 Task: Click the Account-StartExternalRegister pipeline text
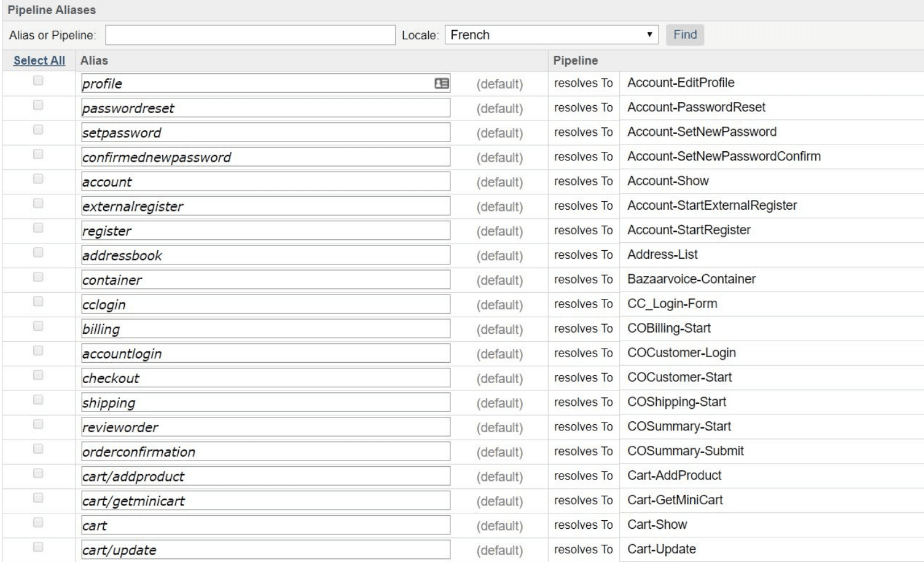coord(712,206)
